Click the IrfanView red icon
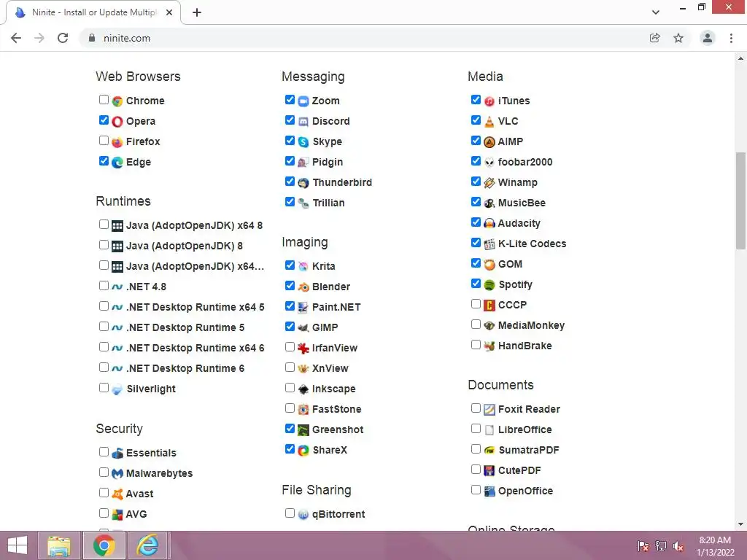 (x=303, y=348)
